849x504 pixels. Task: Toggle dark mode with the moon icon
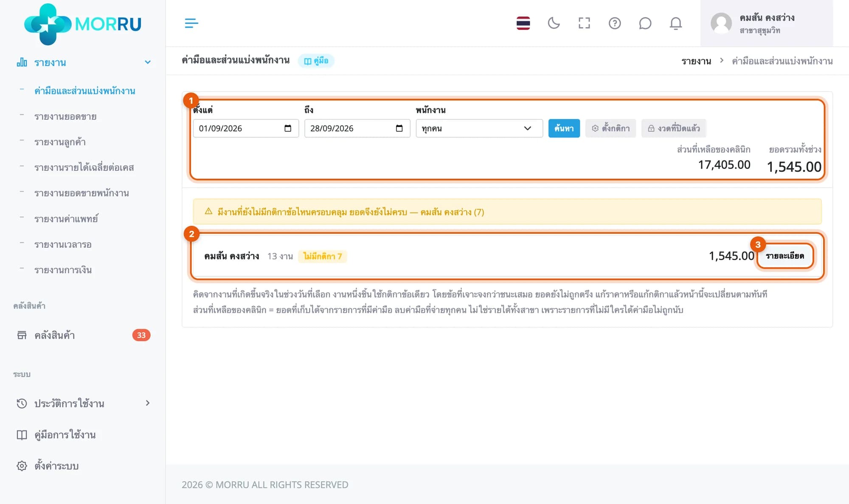point(554,23)
